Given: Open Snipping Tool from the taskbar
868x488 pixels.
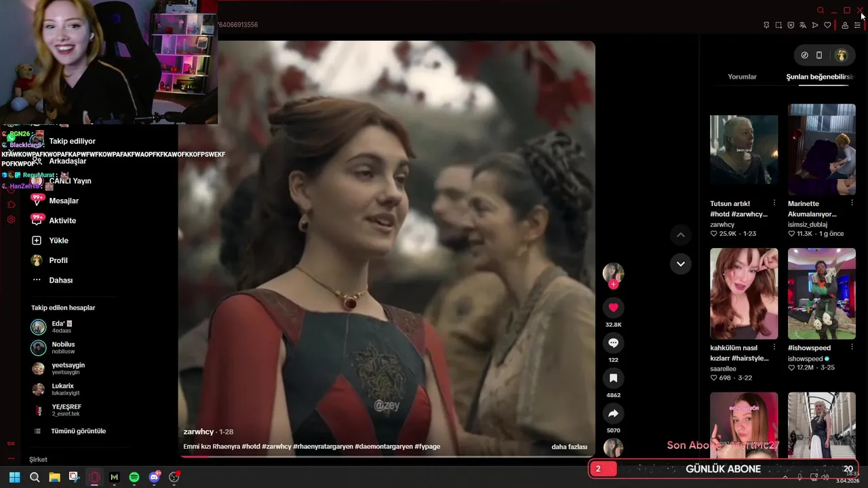Looking at the screenshot, I should tap(74, 477).
